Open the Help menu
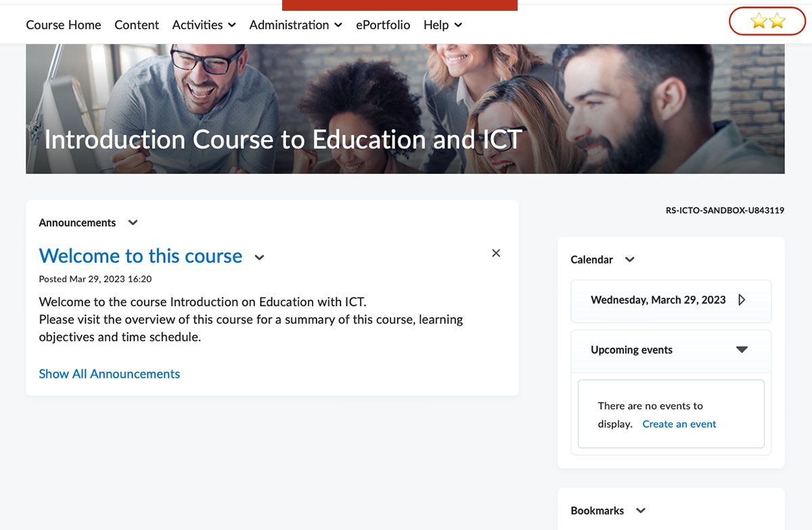Image resolution: width=812 pixels, height=530 pixels. (443, 25)
